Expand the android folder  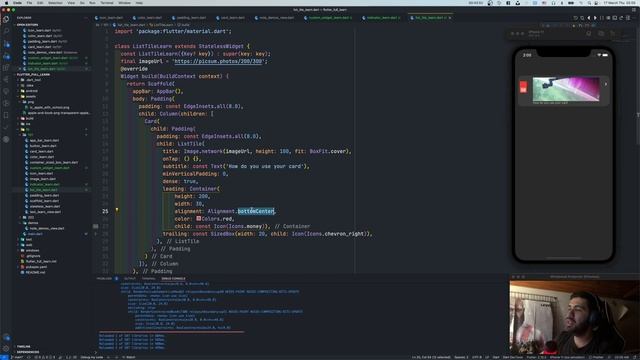(32, 91)
